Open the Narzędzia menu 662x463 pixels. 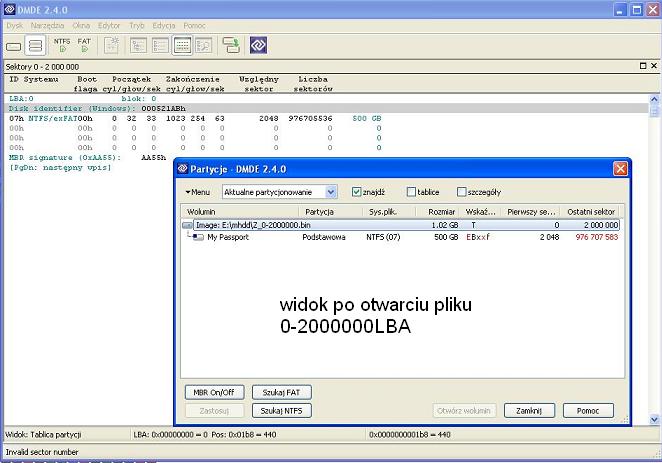pyautogui.click(x=47, y=26)
